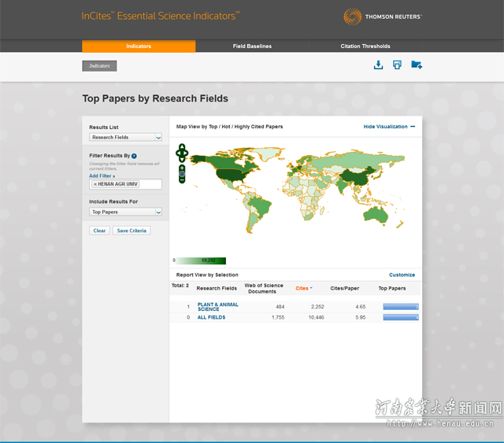Click the 4.65 cites per paper value
This screenshot has height=443, width=504.
tap(361, 307)
